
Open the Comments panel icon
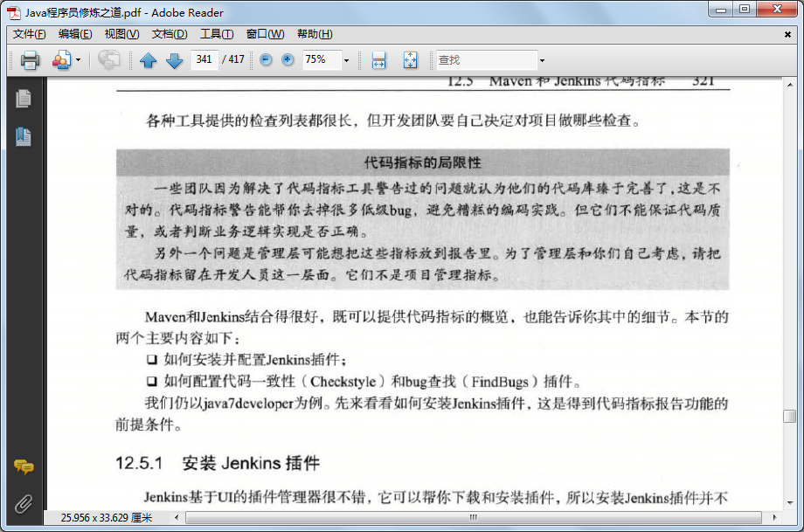click(24, 466)
